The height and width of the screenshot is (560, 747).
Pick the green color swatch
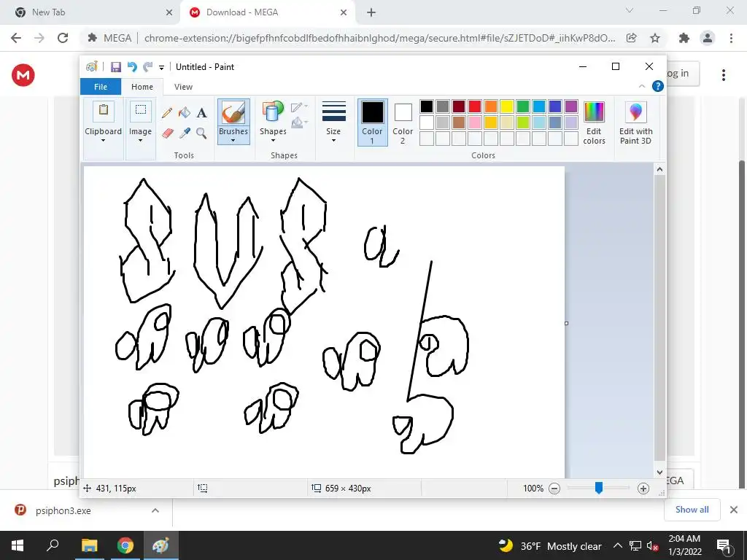(522, 106)
